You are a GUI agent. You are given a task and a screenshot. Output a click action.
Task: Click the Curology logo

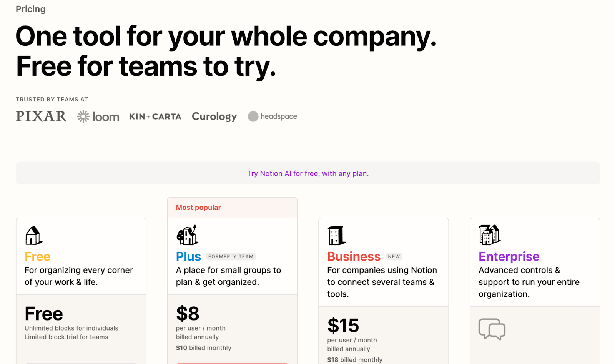214,116
